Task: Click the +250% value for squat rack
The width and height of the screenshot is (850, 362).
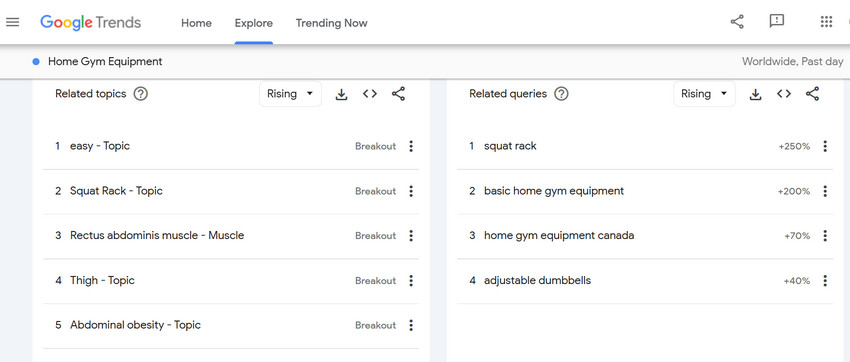Action: click(794, 146)
